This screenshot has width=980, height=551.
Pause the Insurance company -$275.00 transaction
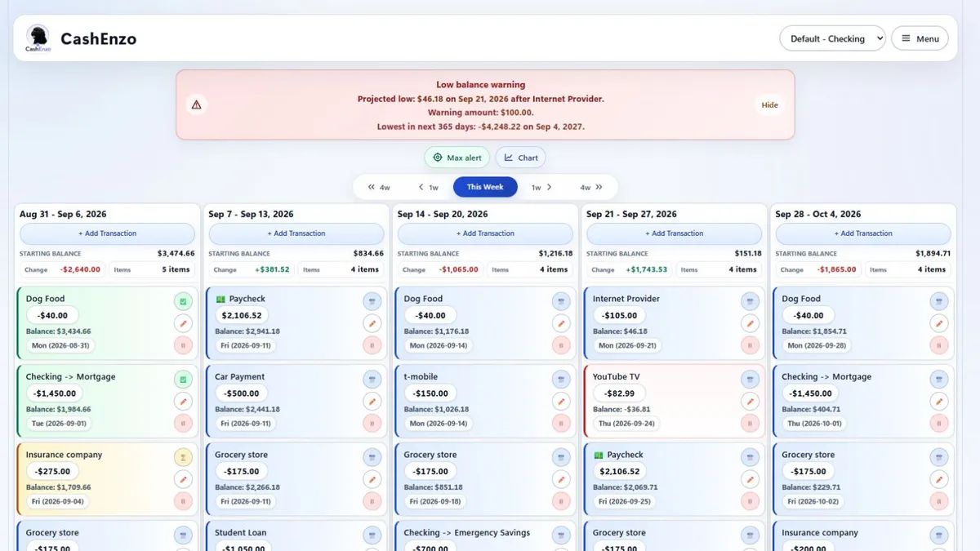pyautogui.click(x=183, y=501)
